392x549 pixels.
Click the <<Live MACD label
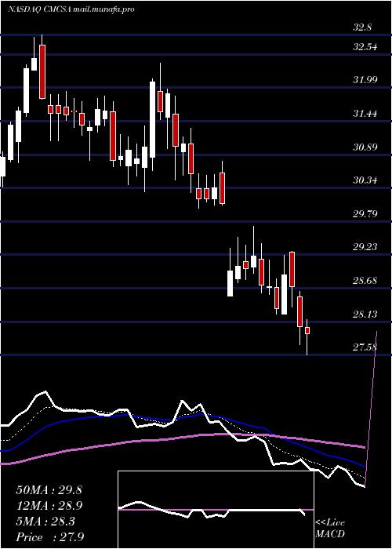point(330,529)
